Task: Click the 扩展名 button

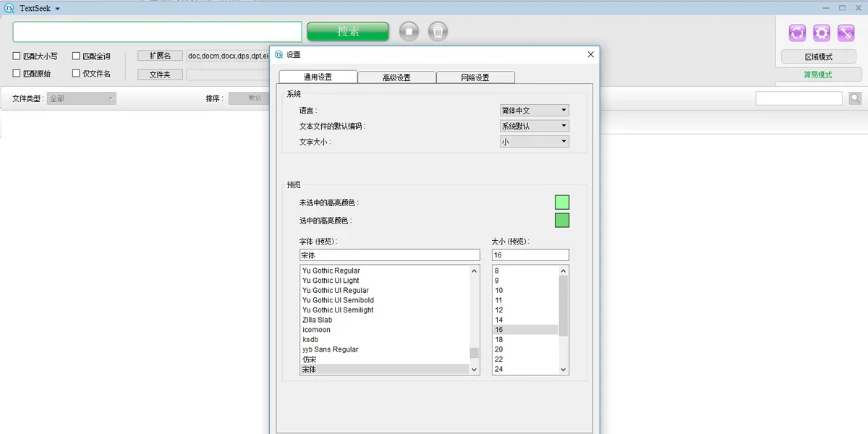Action: (x=160, y=56)
